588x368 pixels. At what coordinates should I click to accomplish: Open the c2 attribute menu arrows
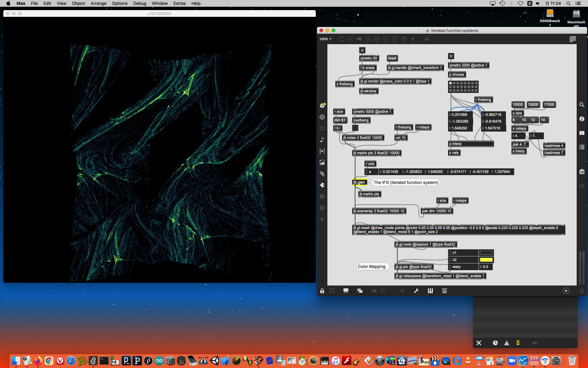coord(450,260)
